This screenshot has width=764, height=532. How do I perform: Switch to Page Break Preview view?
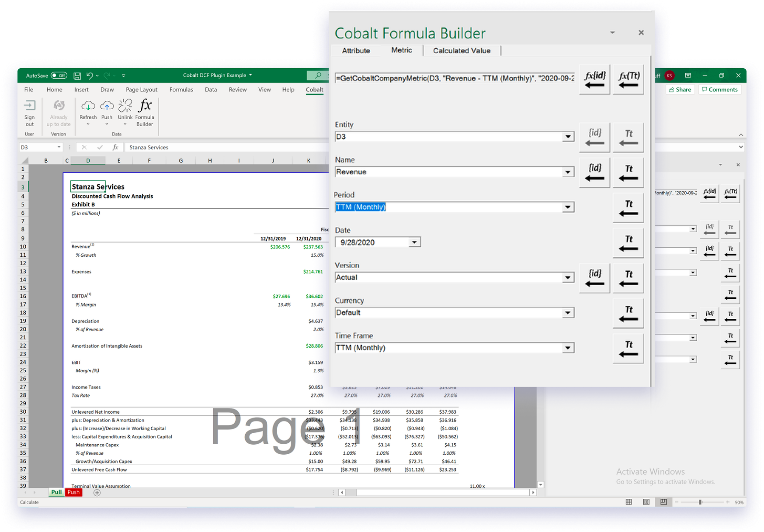point(663,502)
